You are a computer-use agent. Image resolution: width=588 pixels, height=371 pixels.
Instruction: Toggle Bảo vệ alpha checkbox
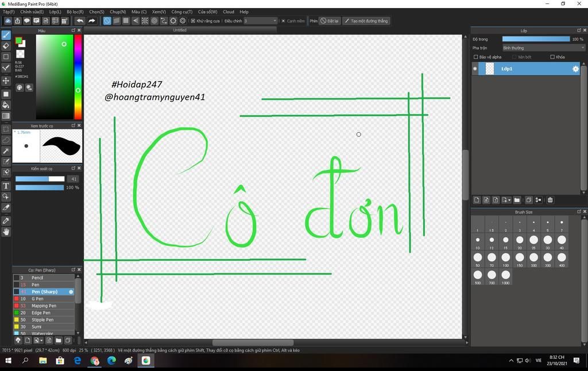476,57
